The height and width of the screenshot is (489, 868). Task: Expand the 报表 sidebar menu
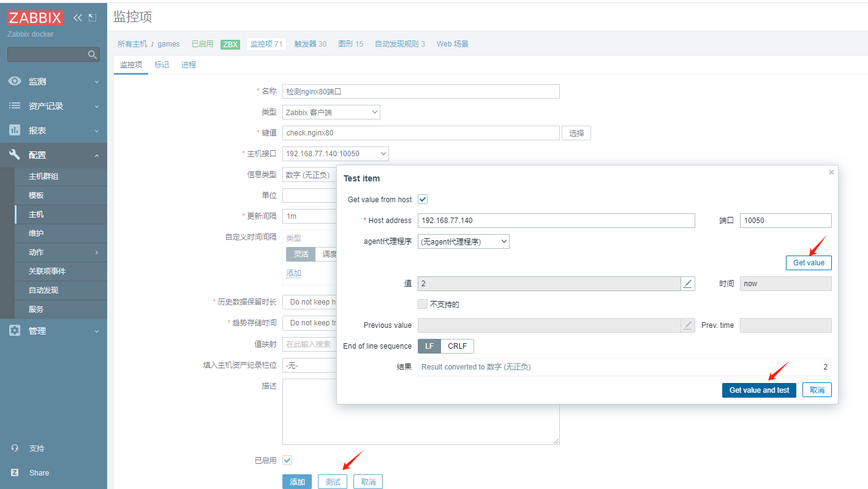click(53, 131)
